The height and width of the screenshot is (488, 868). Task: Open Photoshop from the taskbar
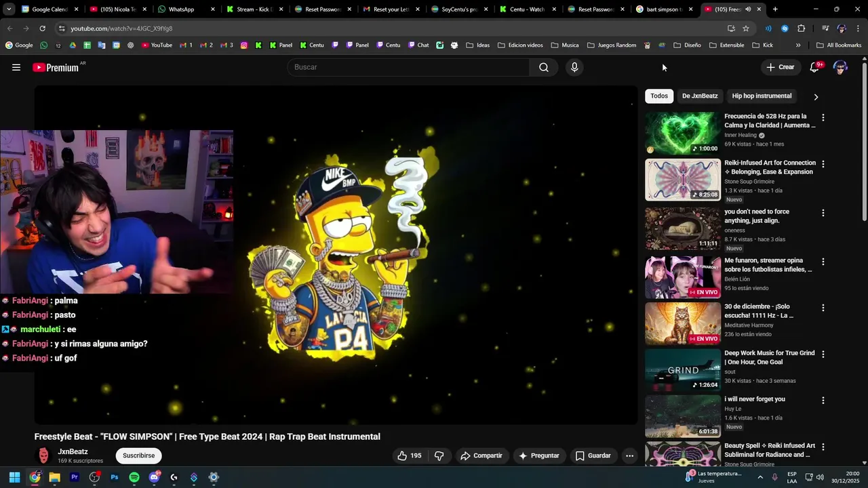[x=114, y=477]
